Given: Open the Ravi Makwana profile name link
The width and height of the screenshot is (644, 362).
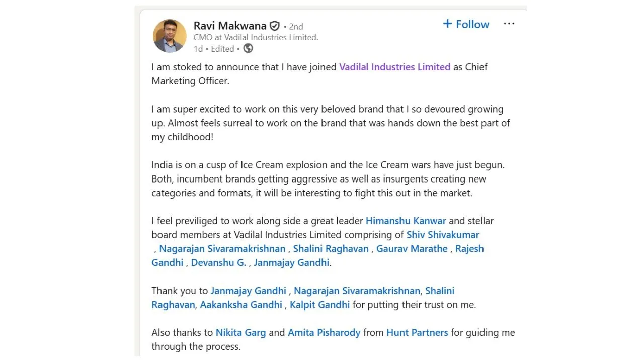Looking at the screenshot, I should point(230,26).
